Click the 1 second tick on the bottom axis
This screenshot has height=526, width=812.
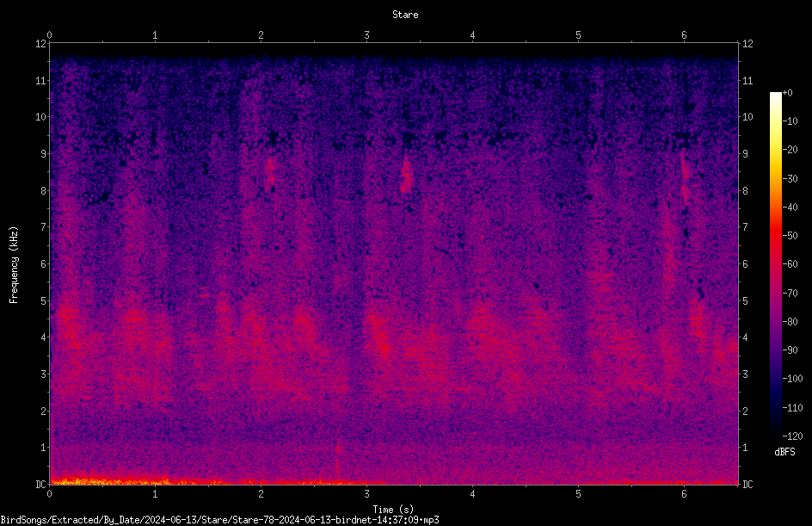point(155,494)
